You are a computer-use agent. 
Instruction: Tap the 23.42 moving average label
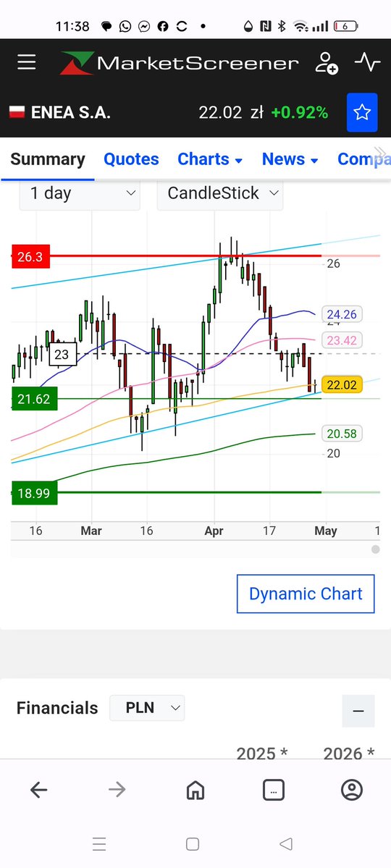coord(342,340)
